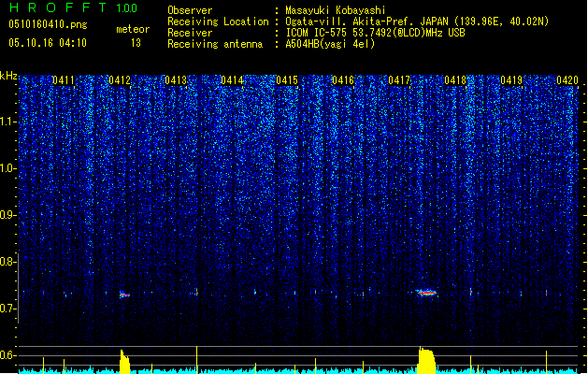The image size is (588, 374).
Task: Click the Receiving antenna label
Action: (x=215, y=44)
